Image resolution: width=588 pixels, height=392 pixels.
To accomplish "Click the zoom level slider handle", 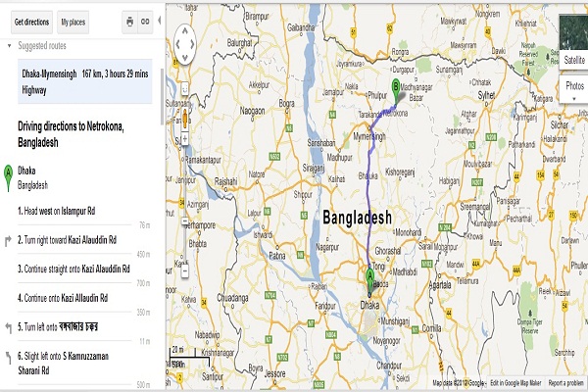I will (x=185, y=221).
